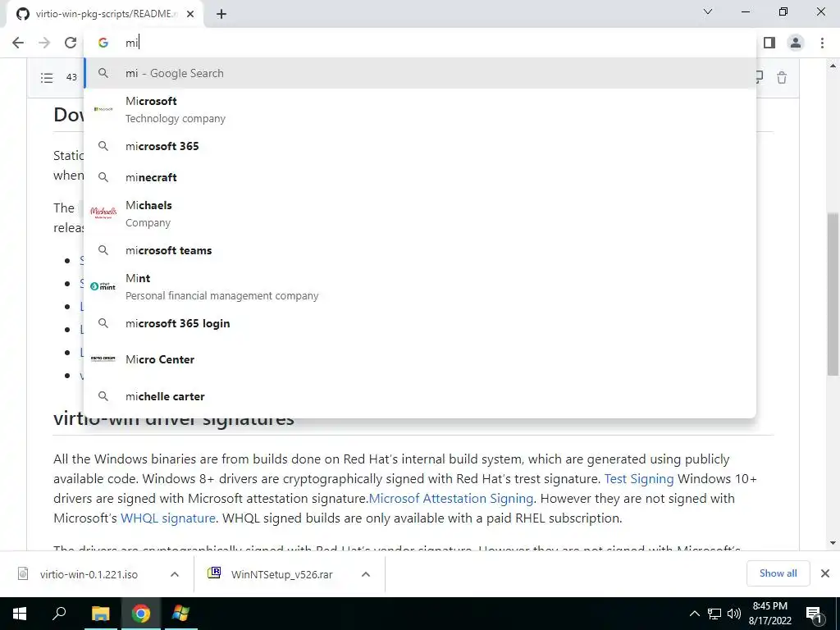
Task: Open the notification center icon
Action: point(814,614)
